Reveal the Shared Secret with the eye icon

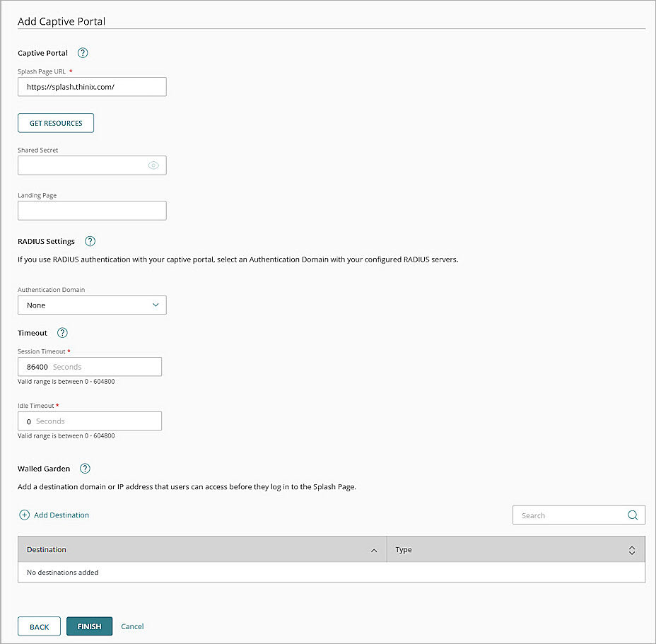(x=153, y=165)
